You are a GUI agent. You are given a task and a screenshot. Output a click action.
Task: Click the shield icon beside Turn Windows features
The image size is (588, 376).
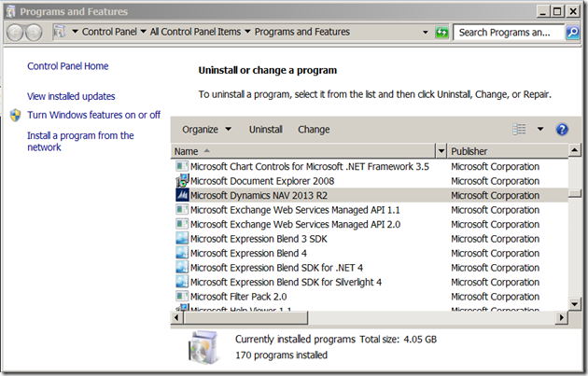point(15,115)
